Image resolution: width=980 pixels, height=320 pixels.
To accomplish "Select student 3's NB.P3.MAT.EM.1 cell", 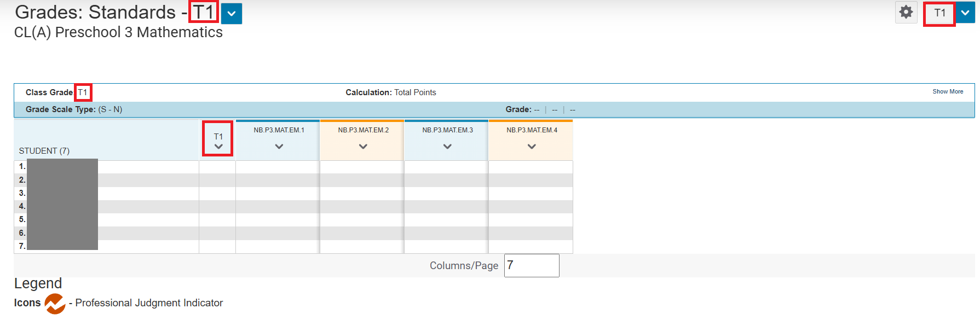I will (278, 193).
